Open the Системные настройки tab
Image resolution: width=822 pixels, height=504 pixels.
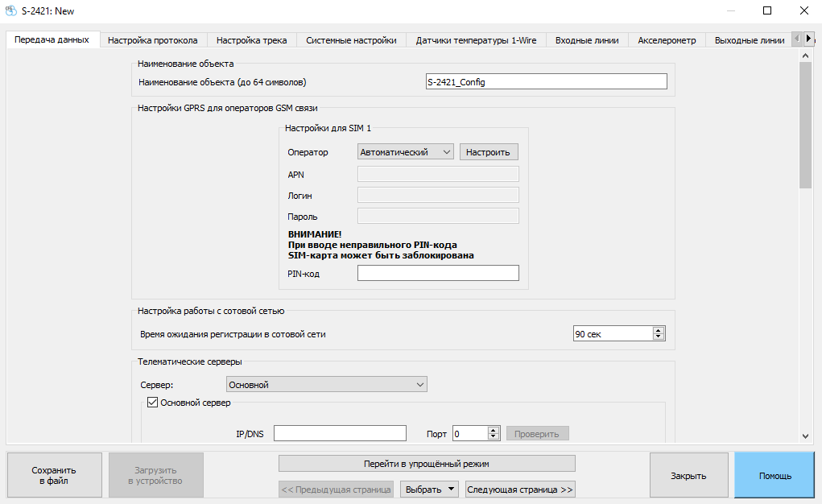351,40
